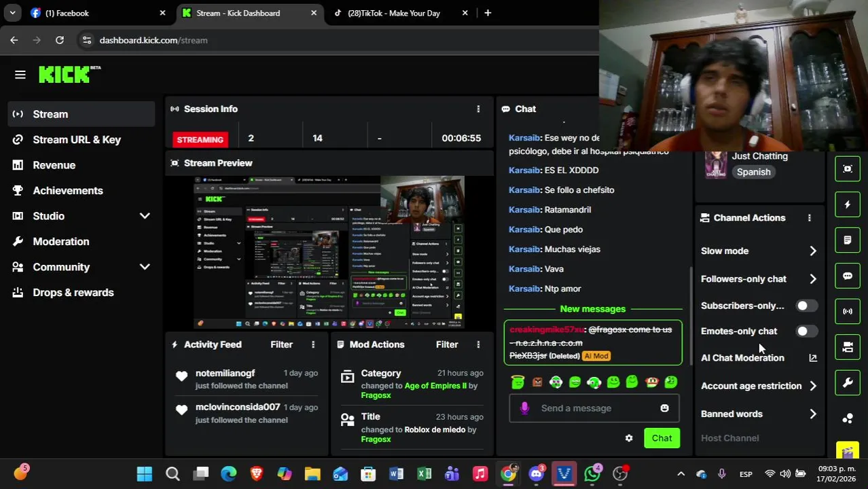Click the preview frame sidebar icon
This screenshot has width=868, height=489.
click(x=848, y=168)
